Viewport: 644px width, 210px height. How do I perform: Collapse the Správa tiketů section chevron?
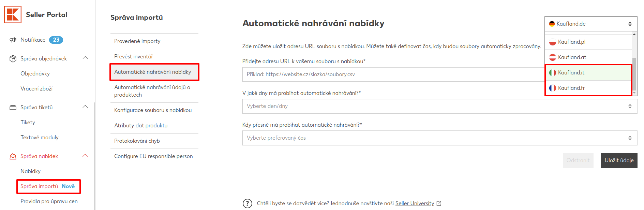(85, 107)
